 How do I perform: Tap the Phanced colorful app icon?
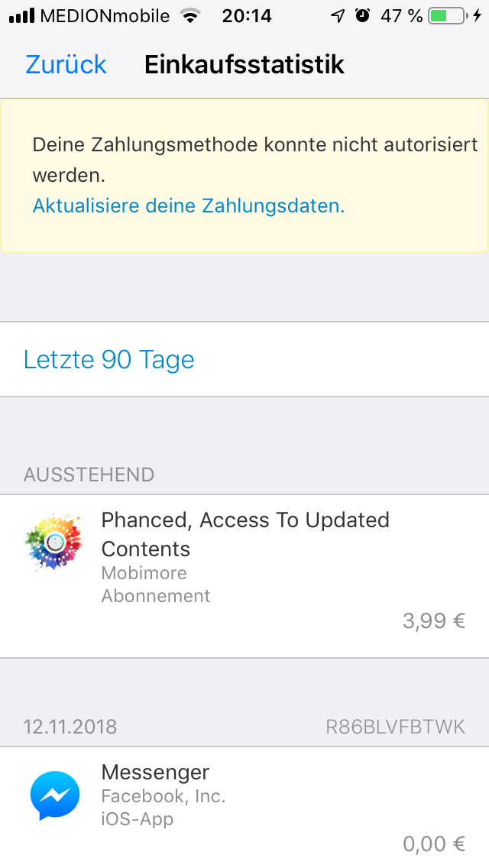pyautogui.click(x=53, y=542)
